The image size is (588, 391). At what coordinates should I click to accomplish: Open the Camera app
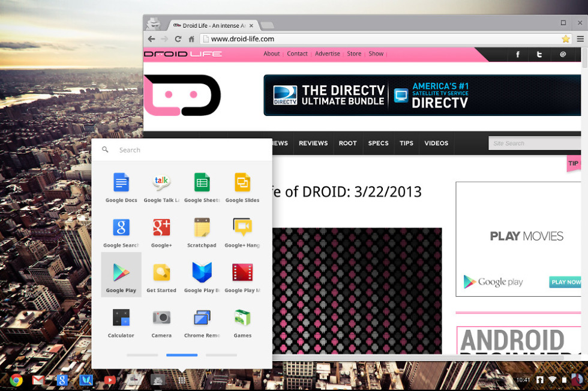tap(161, 321)
